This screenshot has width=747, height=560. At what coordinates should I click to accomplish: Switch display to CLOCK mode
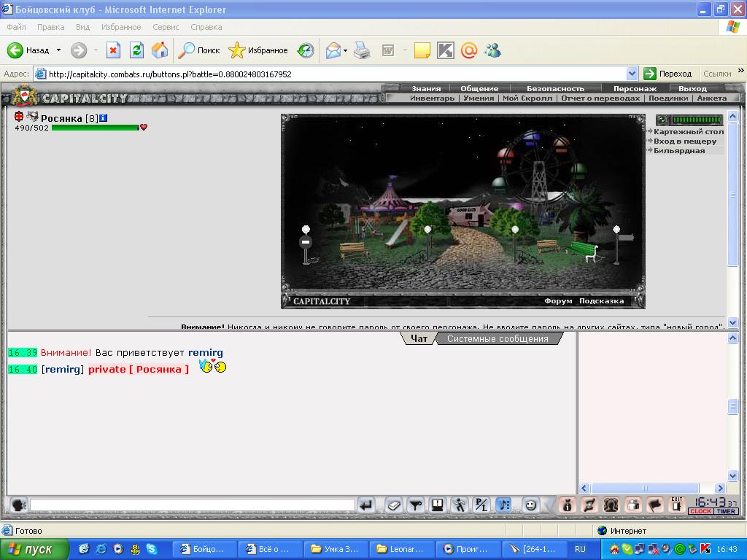[x=700, y=511]
